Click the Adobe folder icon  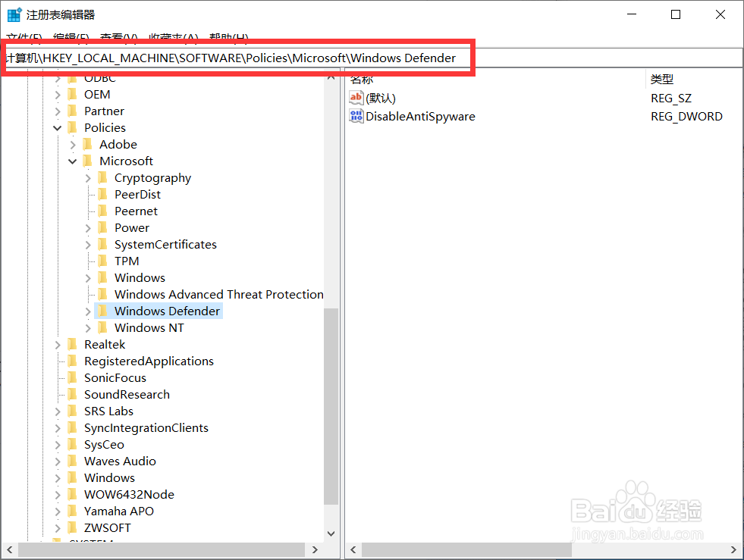[88, 144]
